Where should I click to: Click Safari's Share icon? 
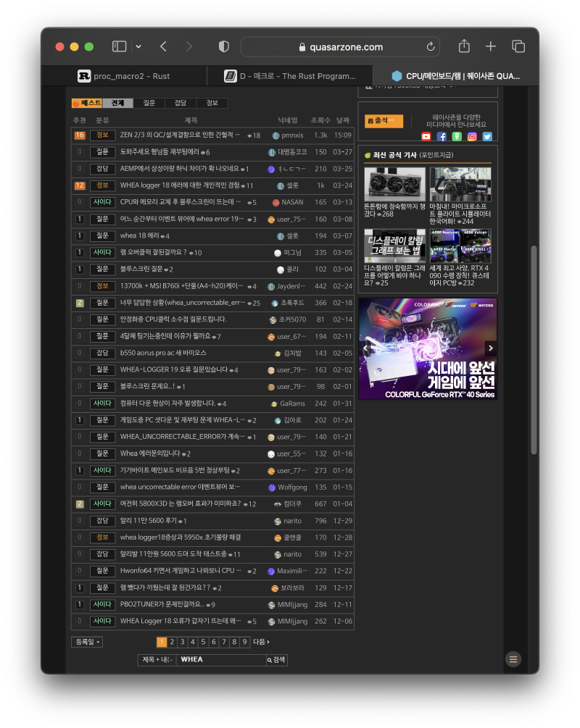[464, 46]
